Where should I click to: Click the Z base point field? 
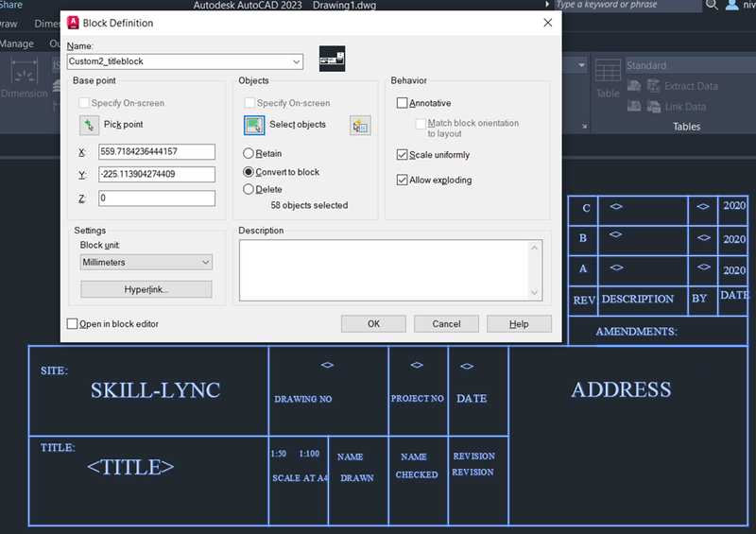(x=157, y=198)
